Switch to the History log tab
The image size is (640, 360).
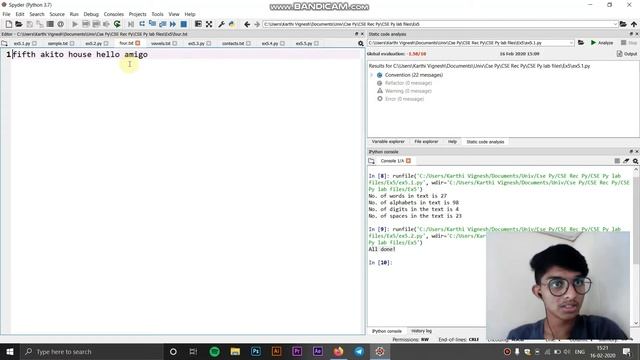click(x=422, y=331)
